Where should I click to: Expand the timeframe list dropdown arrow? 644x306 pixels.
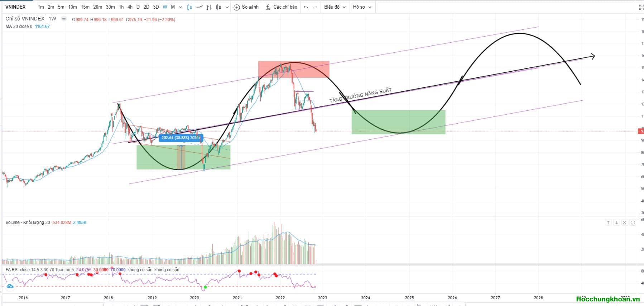pos(181,7)
